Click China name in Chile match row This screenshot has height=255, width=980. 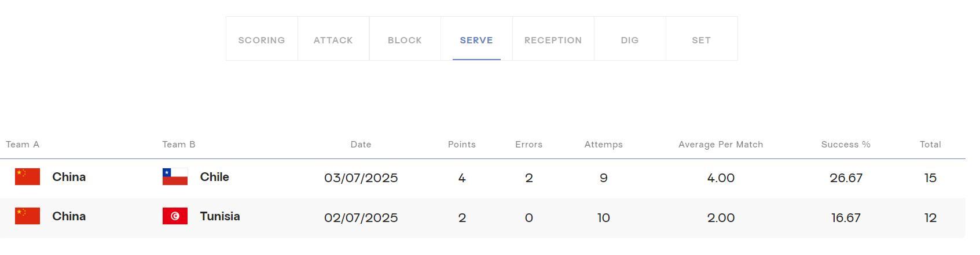tap(69, 177)
